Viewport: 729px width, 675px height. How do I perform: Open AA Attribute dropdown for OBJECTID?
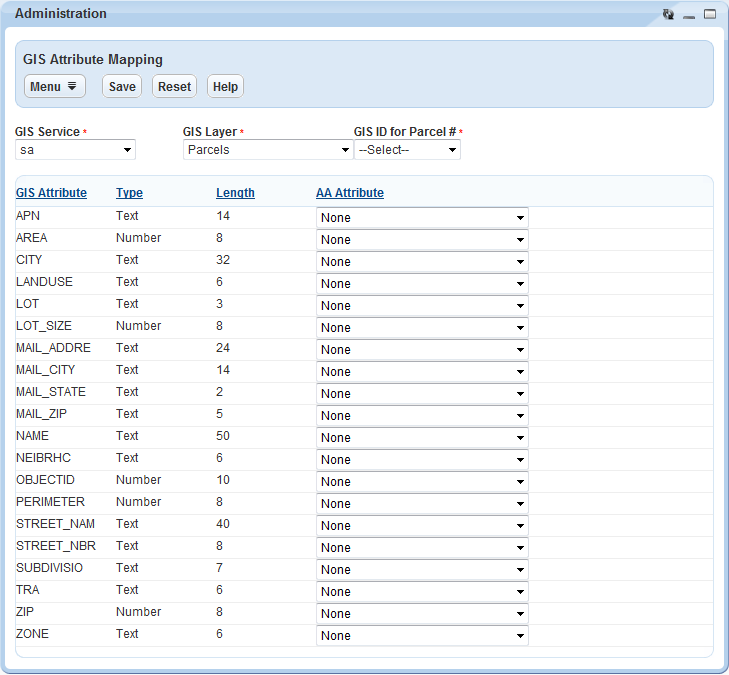click(422, 481)
